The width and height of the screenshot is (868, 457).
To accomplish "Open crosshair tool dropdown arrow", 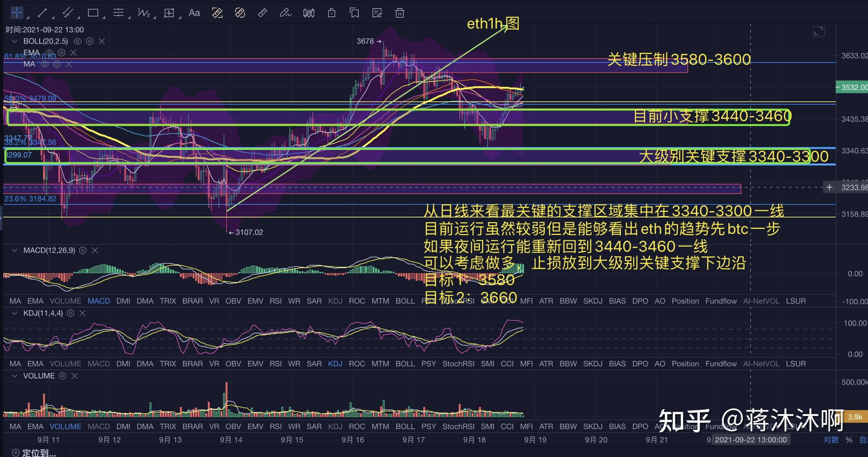I will (x=27, y=17).
